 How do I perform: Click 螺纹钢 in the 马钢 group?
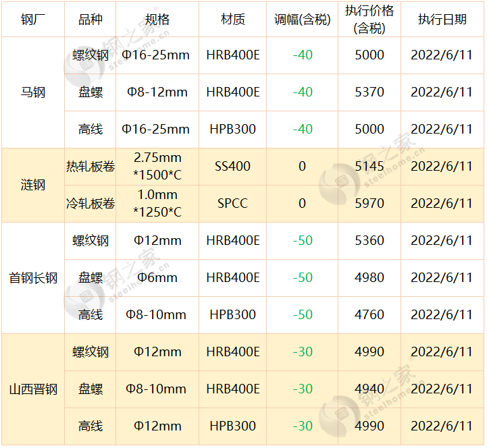90,55
